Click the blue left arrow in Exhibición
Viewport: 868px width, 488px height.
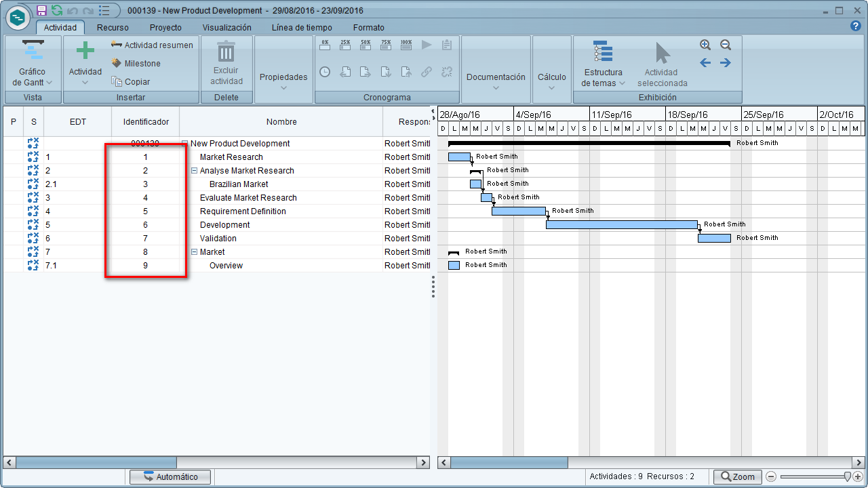tap(705, 63)
